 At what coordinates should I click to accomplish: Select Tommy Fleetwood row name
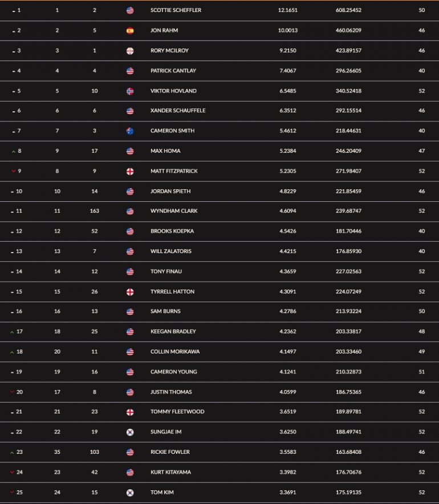click(x=177, y=412)
